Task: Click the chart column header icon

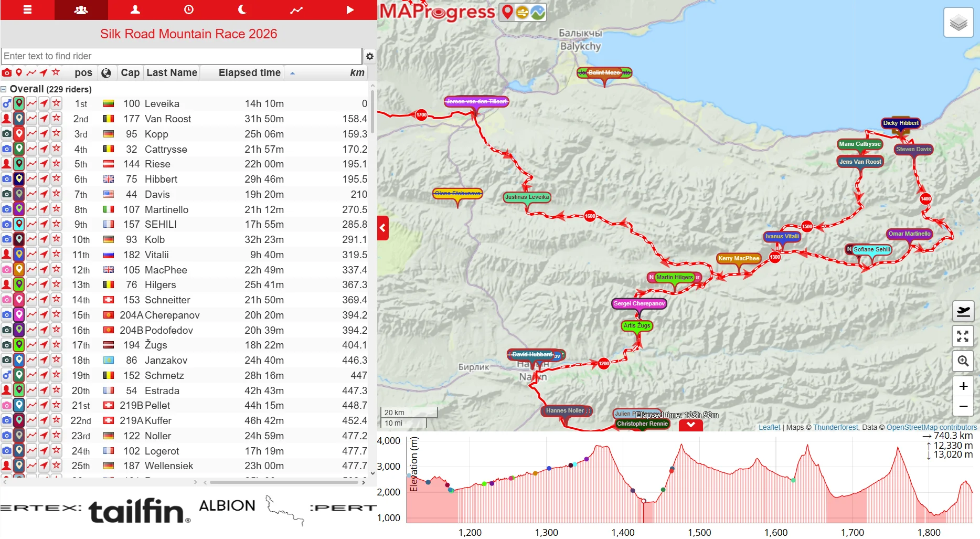Action: pos(31,73)
